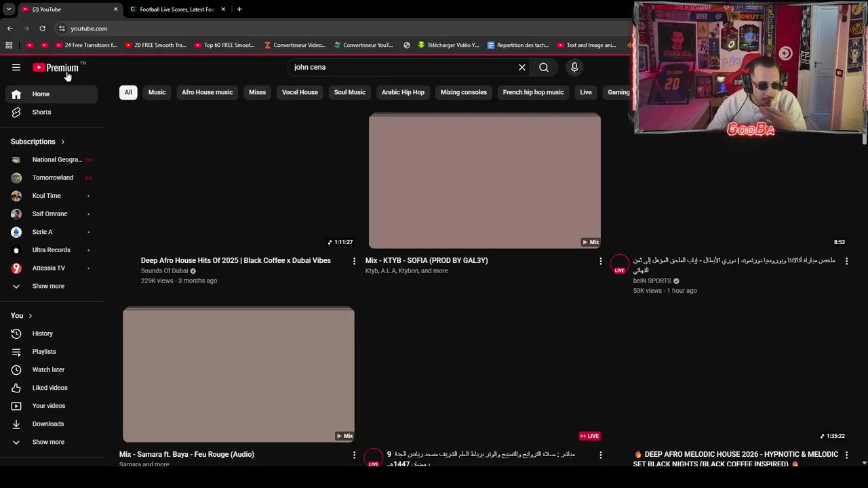The image size is (868, 488).
Task: Open Downloads in the sidebar
Action: pyautogui.click(x=52, y=424)
